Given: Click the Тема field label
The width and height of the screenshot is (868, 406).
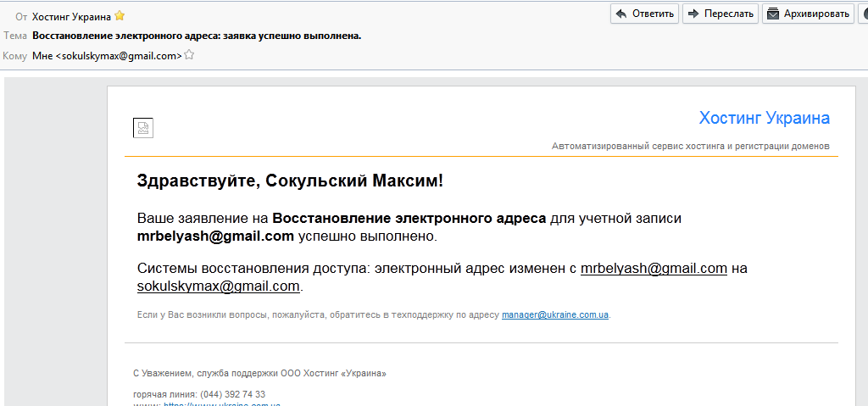Looking at the screenshot, I should click(x=15, y=36).
